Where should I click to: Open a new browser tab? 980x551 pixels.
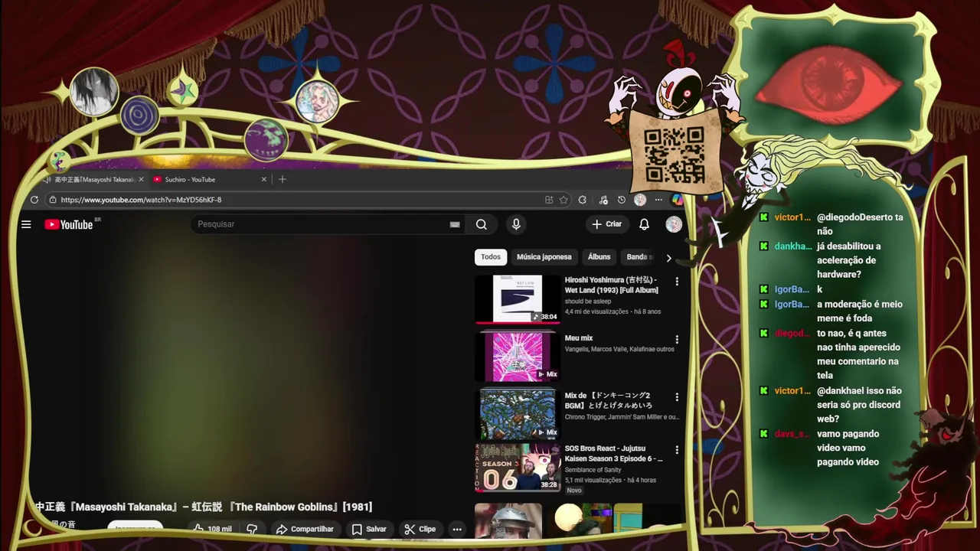pyautogui.click(x=283, y=179)
